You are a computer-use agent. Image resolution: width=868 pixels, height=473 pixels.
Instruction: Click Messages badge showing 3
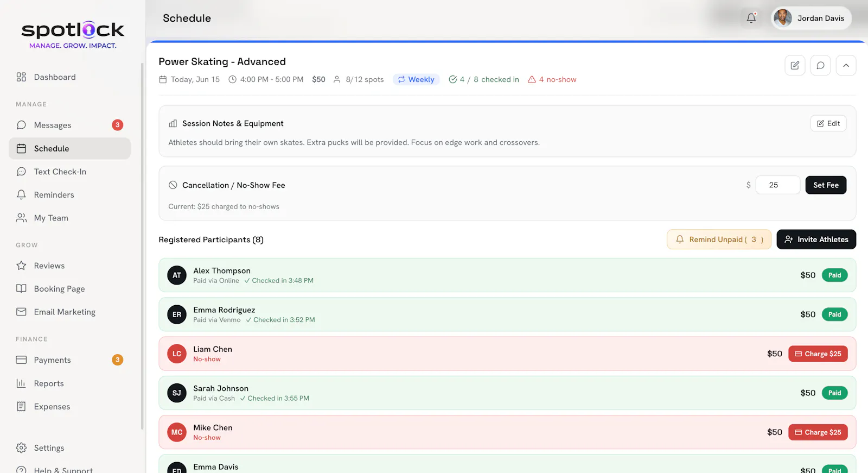point(117,125)
